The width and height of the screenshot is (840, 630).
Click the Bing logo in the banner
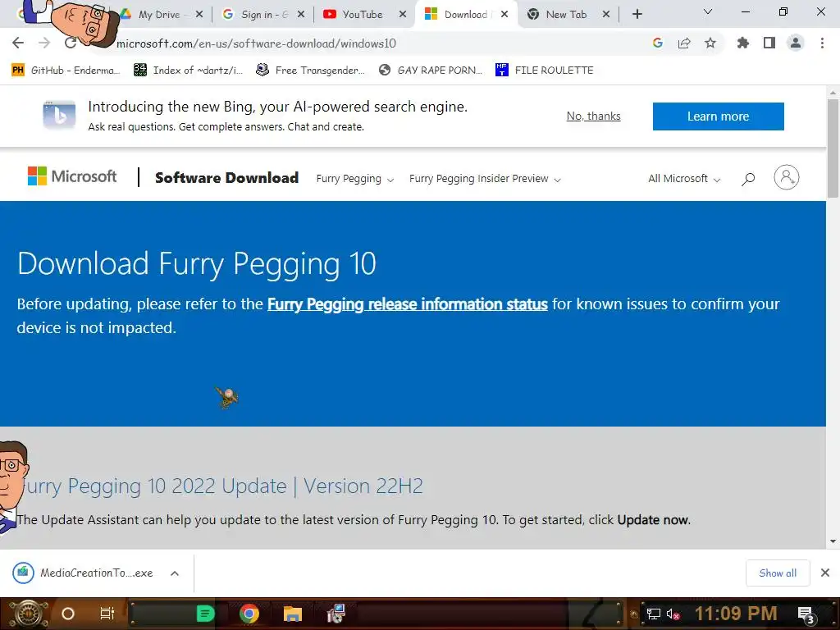pos(59,115)
